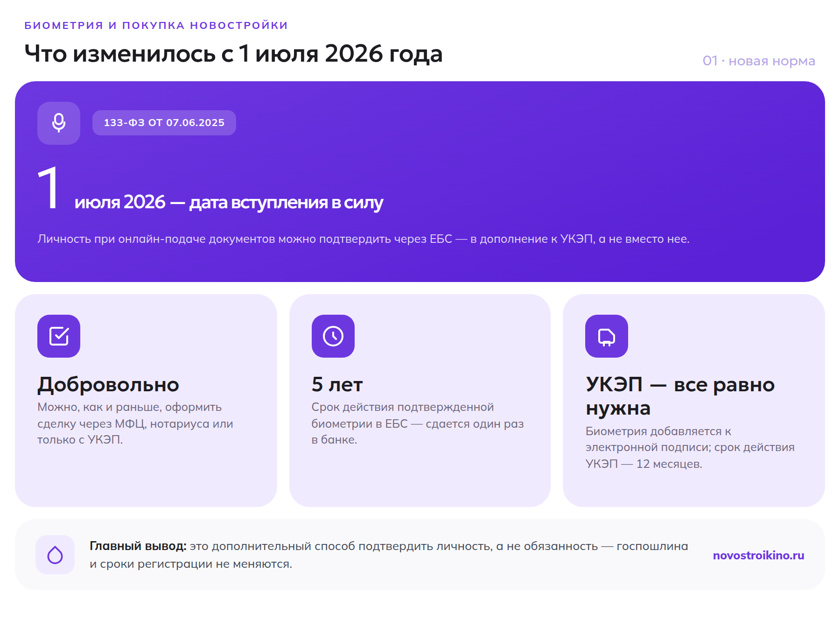This screenshot has height=621, width=840.
Task: Open the novostroikino.ru link
Action: coord(758,555)
